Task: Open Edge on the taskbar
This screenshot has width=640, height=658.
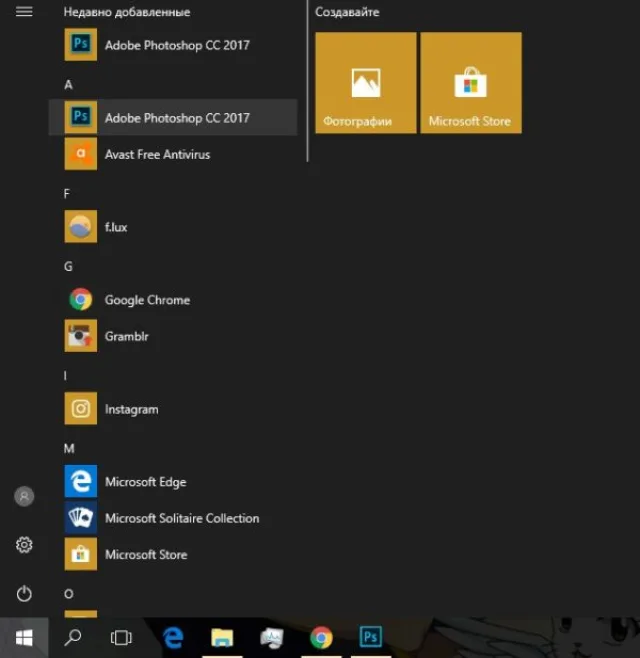Action: click(172, 638)
